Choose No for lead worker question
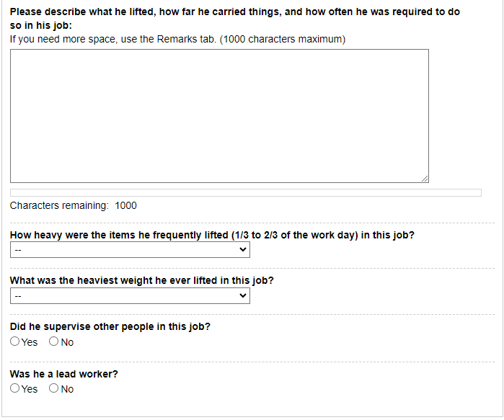The height and width of the screenshot is (420, 504). pyautogui.click(x=54, y=389)
